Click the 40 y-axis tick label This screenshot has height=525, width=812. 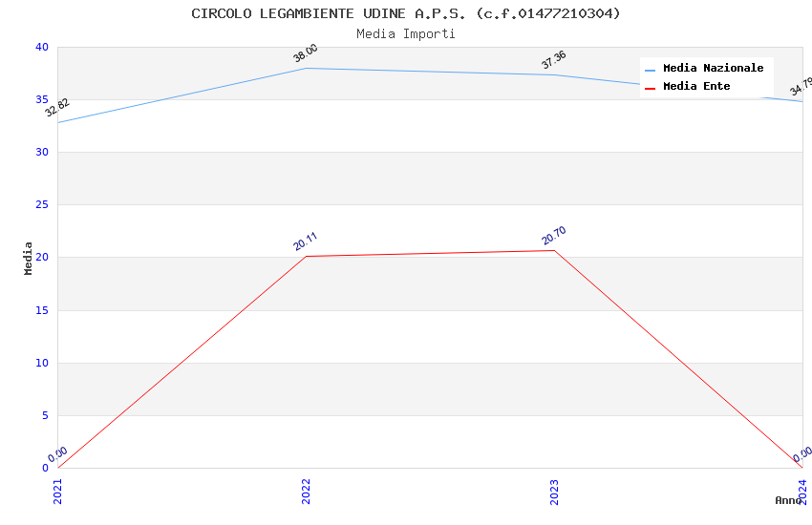[x=42, y=47]
